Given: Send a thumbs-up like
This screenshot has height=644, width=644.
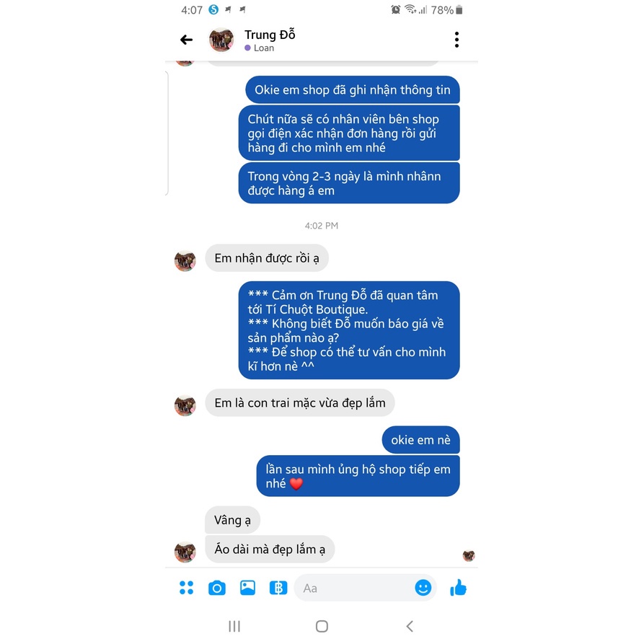Looking at the screenshot, I should [x=459, y=587].
